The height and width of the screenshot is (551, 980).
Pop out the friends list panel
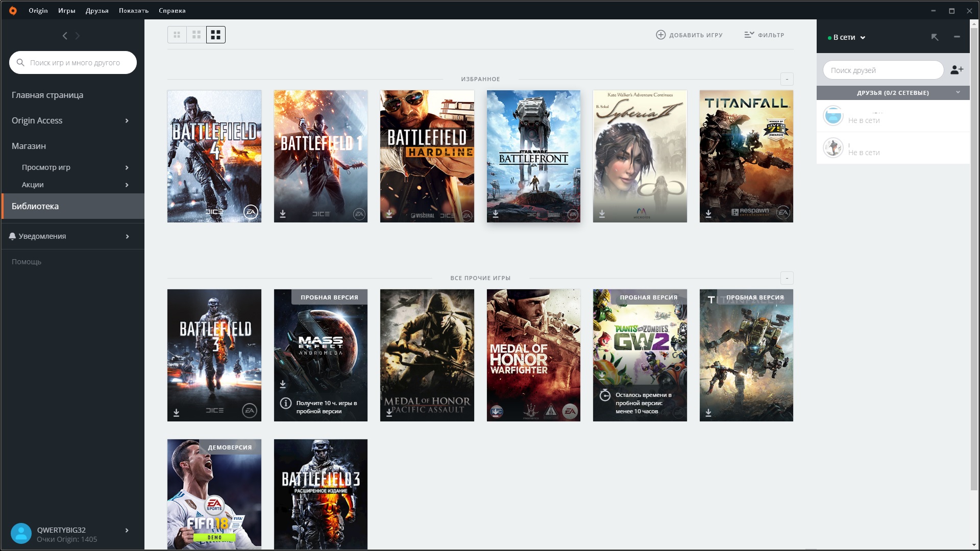pyautogui.click(x=935, y=37)
